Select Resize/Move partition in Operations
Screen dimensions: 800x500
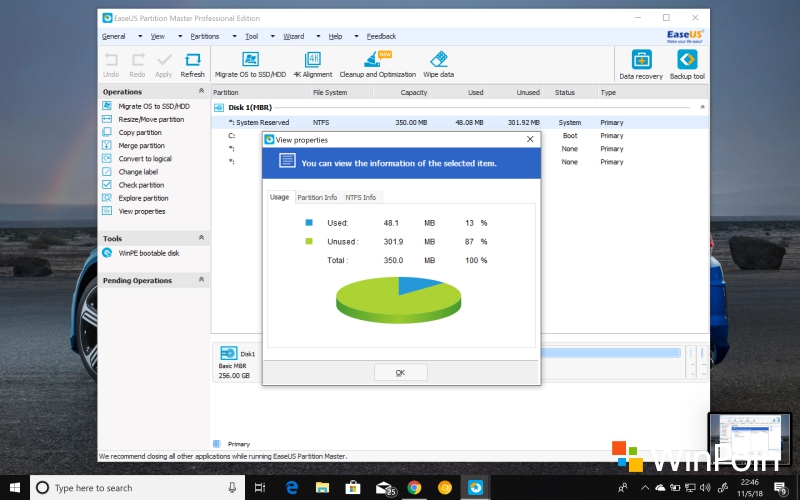(x=150, y=119)
